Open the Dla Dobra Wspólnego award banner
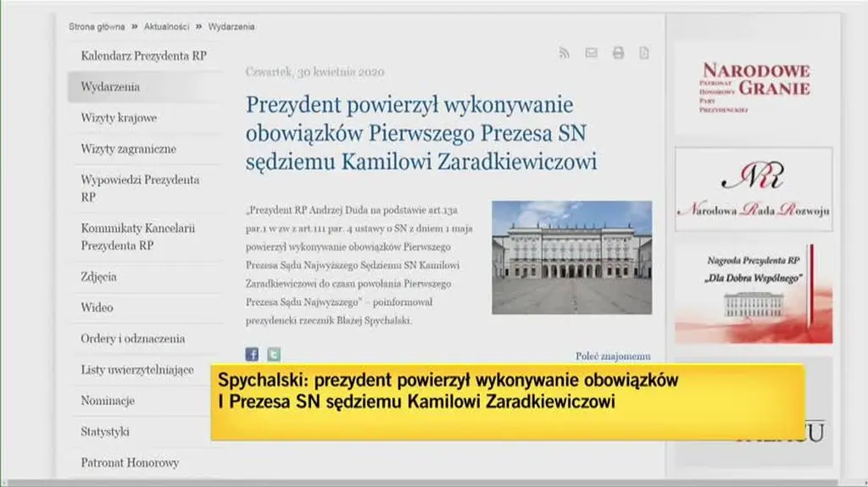The image size is (868, 487). click(x=754, y=293)
